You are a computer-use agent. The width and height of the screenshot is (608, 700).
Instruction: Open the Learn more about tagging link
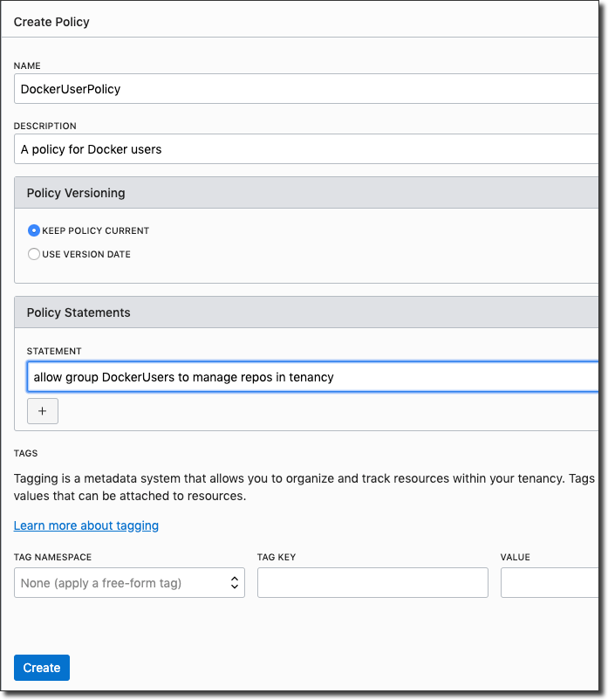tap(86, 525)
